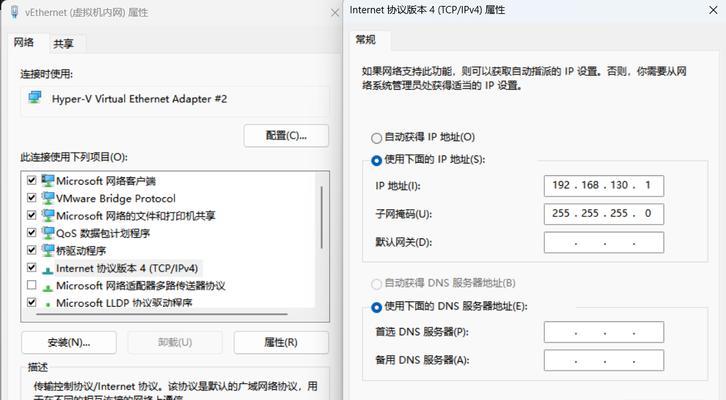Toggle 桥驱动程序 checkbox

tap(31, 250)
